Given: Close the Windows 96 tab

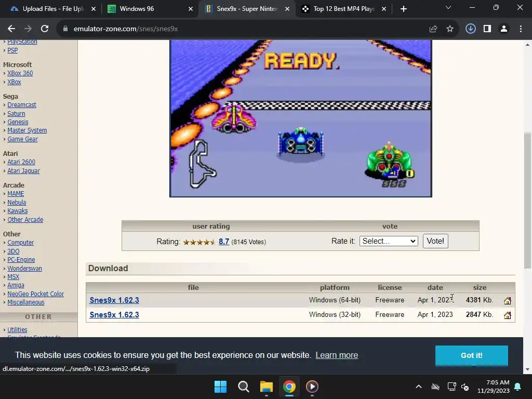Looking at the screenshot, I should click(x=191, y=9).
